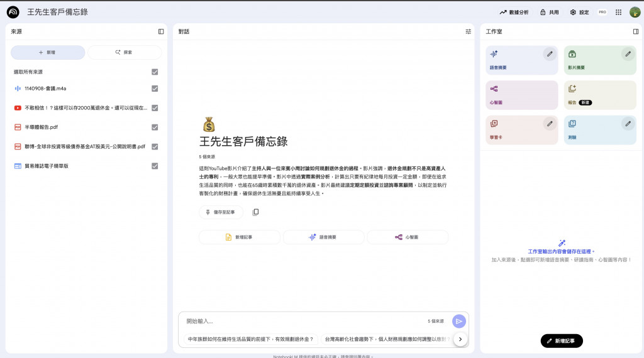Screen dimensions: 644x358
Task: Click the PDF icon of 聯博 prospectus source
Action: pos(18,146)
